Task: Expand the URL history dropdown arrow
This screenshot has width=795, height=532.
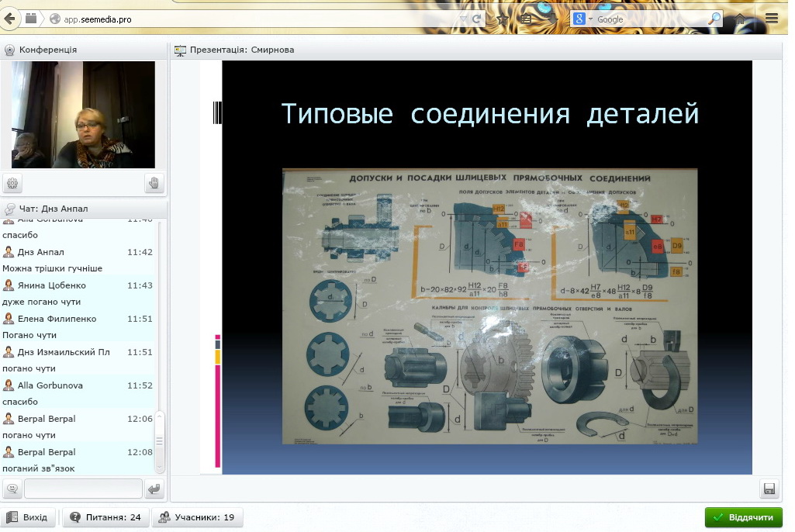Action: 463,19
